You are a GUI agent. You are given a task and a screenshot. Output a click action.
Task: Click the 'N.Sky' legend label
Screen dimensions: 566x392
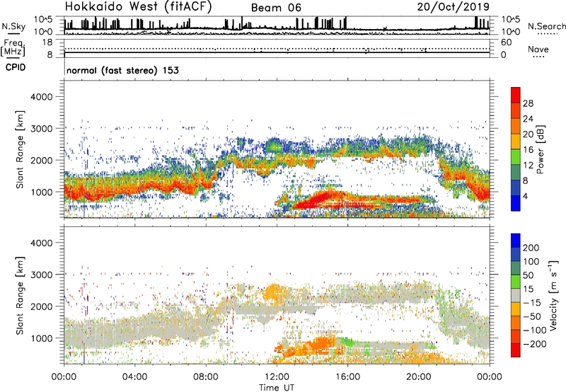click(x=13, y=26)
